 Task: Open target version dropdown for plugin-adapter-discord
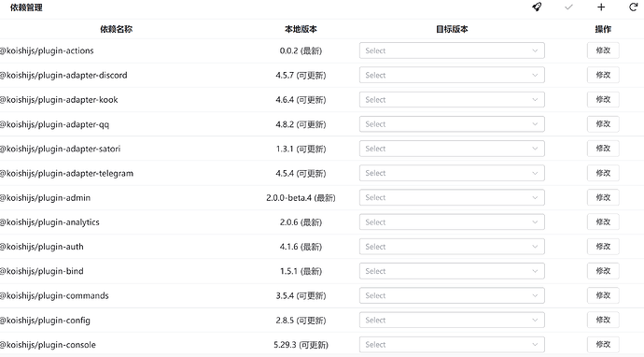tap(452, 76)
